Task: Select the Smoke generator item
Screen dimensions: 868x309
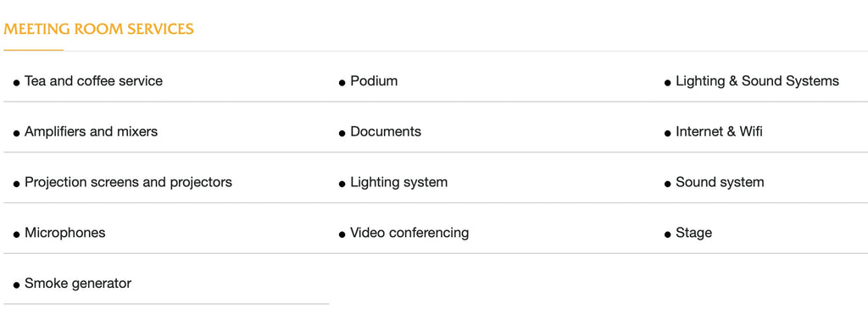Action: pos(77,284)
